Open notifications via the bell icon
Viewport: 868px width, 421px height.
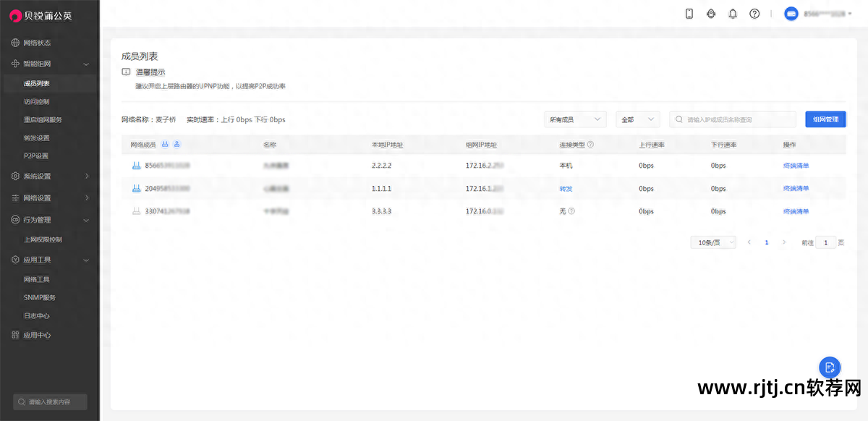pyautogui.click(x=733, y=14)
